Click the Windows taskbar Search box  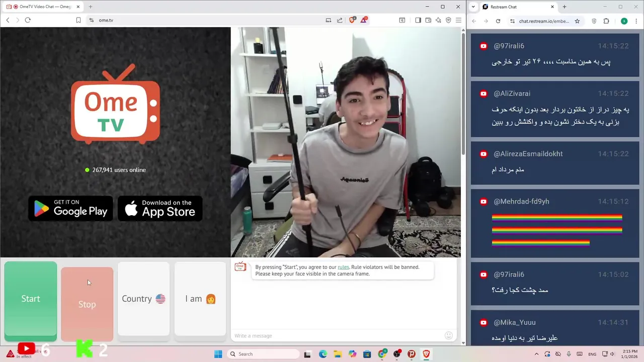click(x=262, y=354)
